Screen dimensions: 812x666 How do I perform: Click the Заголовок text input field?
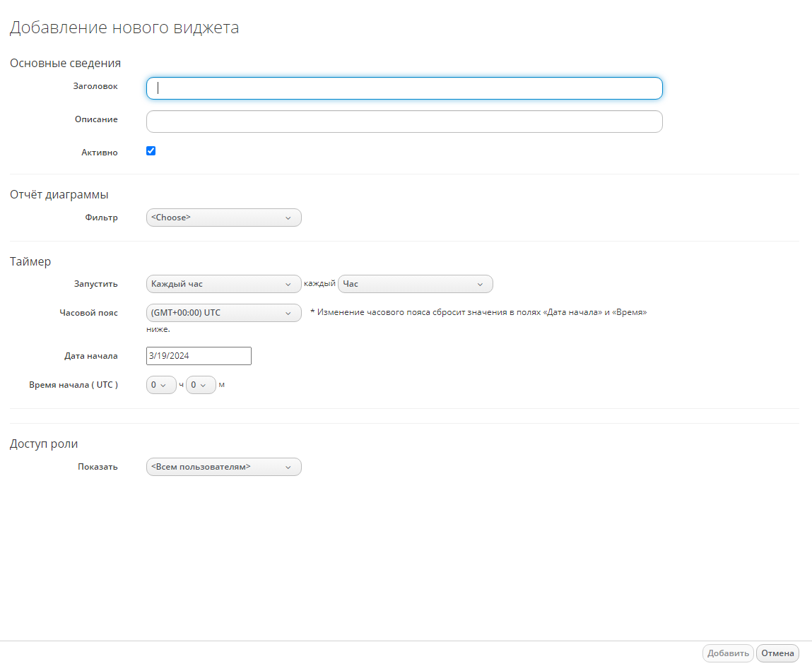point(404,88)
